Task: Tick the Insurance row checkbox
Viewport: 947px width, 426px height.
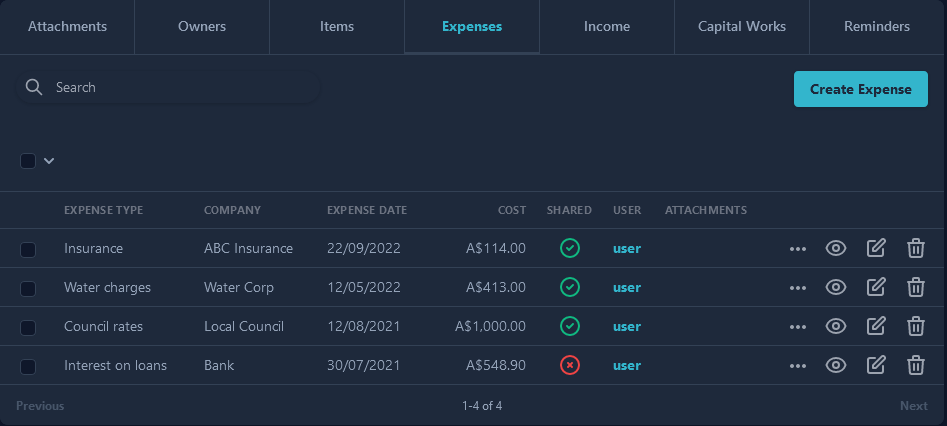Action: pos(28,249)
